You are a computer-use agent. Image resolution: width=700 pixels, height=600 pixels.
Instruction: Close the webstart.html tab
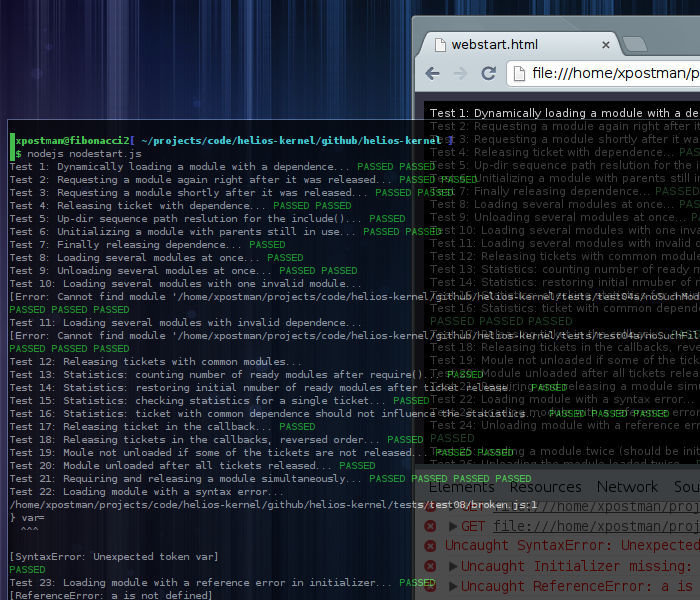(x=606, y=45)
